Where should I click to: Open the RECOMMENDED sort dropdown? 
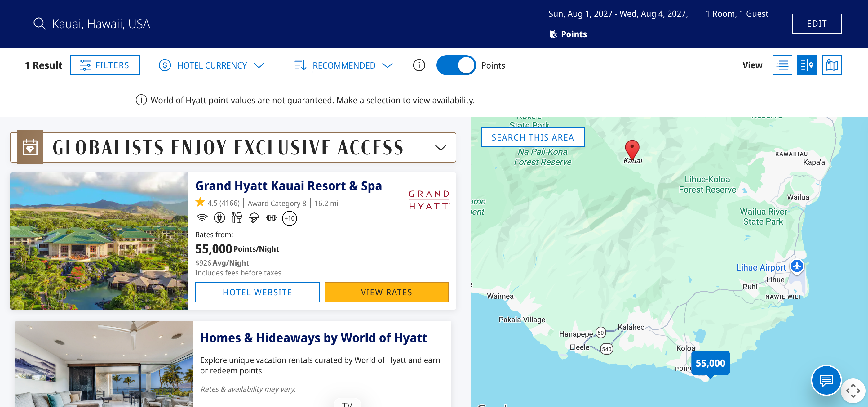coord(344,65)
